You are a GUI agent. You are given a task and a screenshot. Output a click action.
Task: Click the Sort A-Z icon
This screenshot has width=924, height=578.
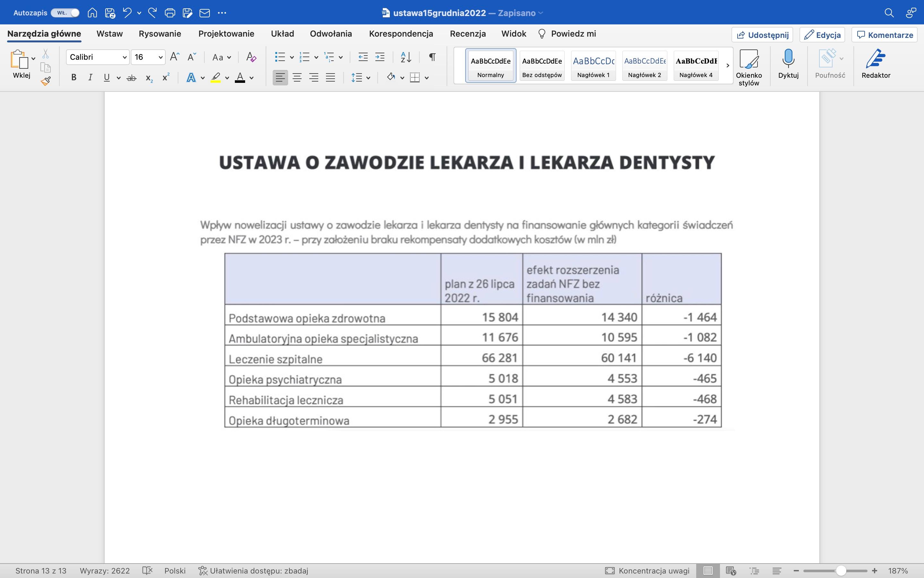coord(406,57)
